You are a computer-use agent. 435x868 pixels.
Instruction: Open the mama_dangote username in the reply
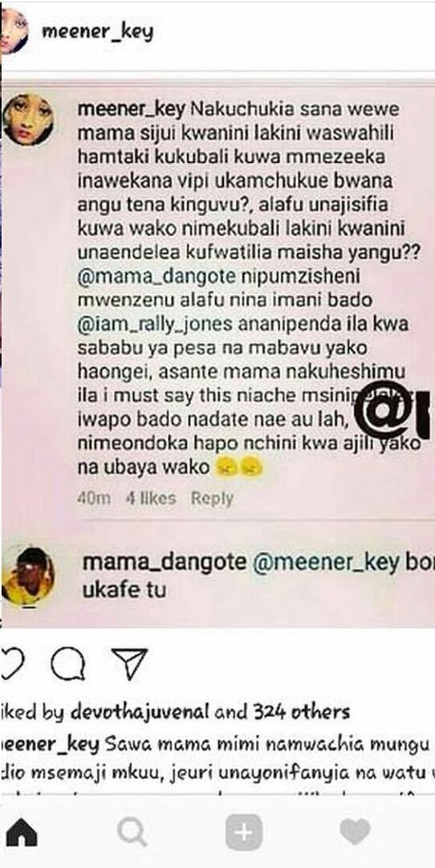165,562
